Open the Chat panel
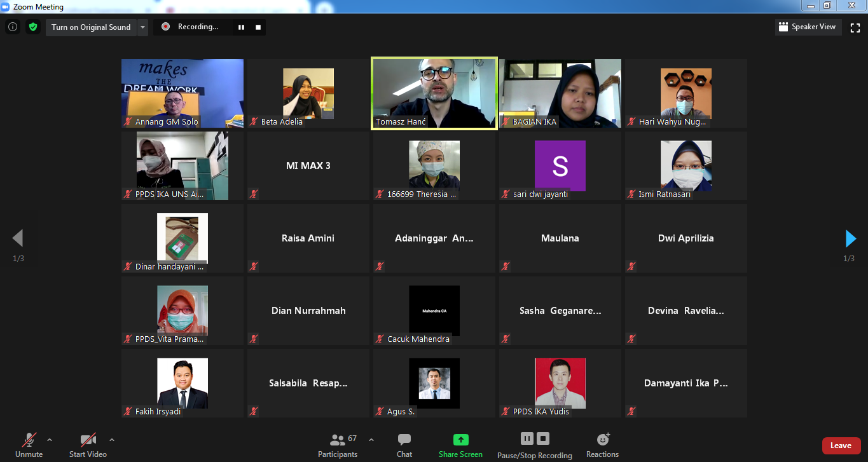 [x=404, y=444]
